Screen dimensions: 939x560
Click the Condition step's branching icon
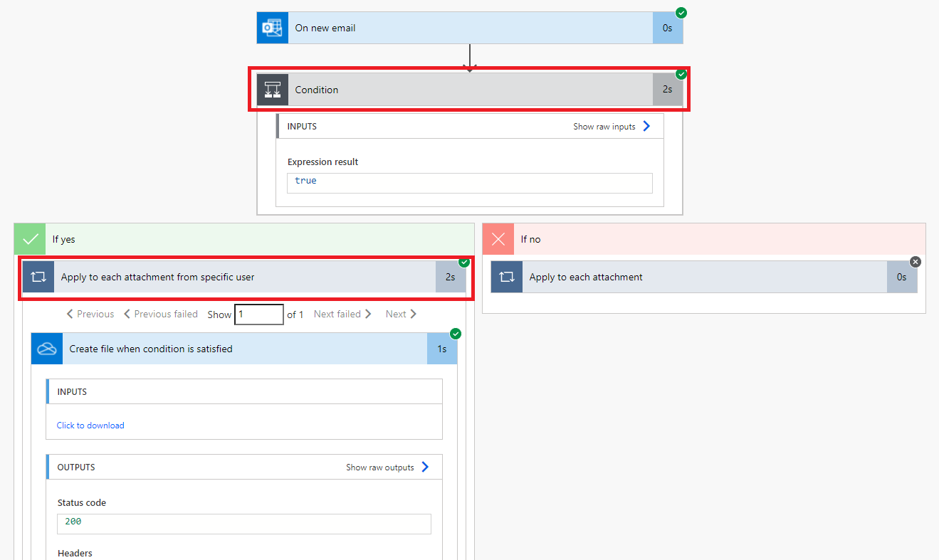click(x=273, y=90)
